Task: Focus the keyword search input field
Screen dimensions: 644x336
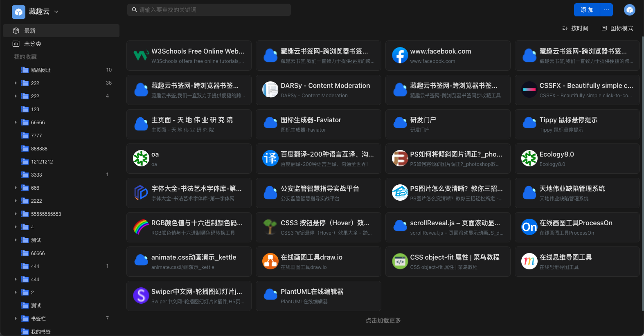Action: pyautogui.click(x=209, y=10)
